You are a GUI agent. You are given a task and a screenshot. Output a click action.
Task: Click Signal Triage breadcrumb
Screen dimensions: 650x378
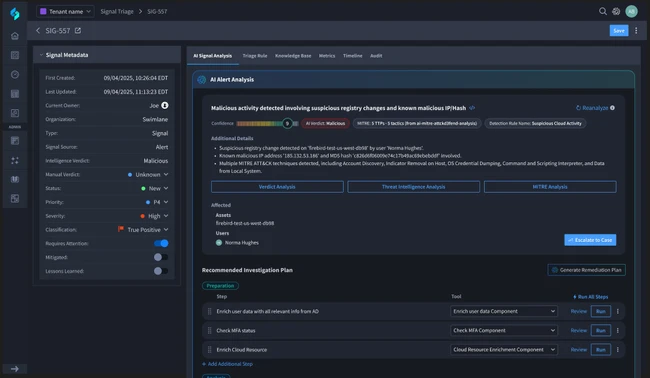point(117,11)
